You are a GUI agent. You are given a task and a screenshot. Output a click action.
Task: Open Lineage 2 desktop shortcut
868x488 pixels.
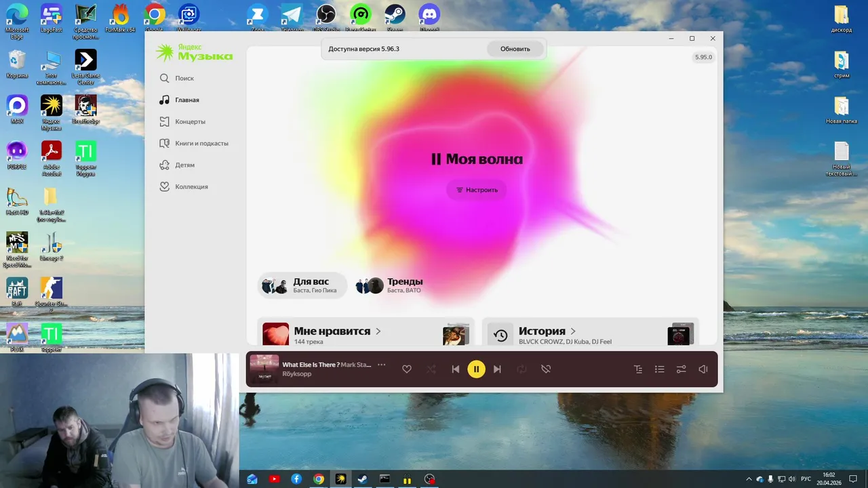point(51,247)
